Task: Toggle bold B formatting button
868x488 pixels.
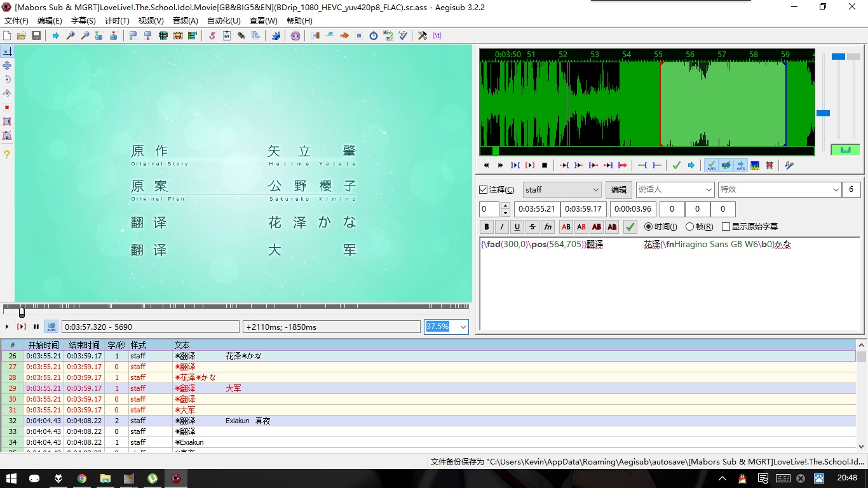Action: coord(487,227)
